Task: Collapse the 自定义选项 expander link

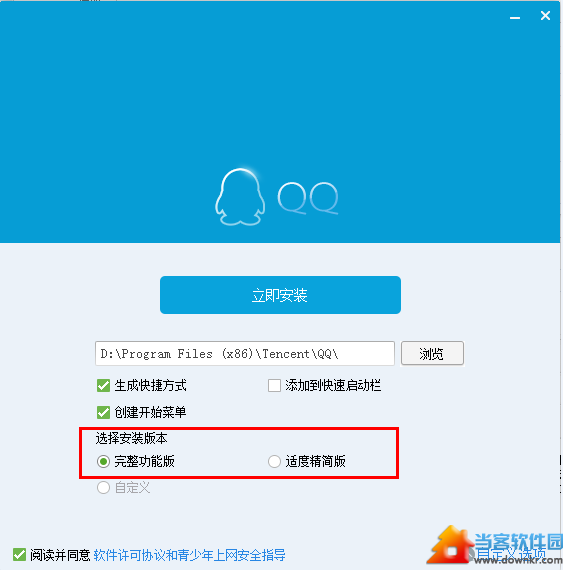Action: (x=511, y=554)
